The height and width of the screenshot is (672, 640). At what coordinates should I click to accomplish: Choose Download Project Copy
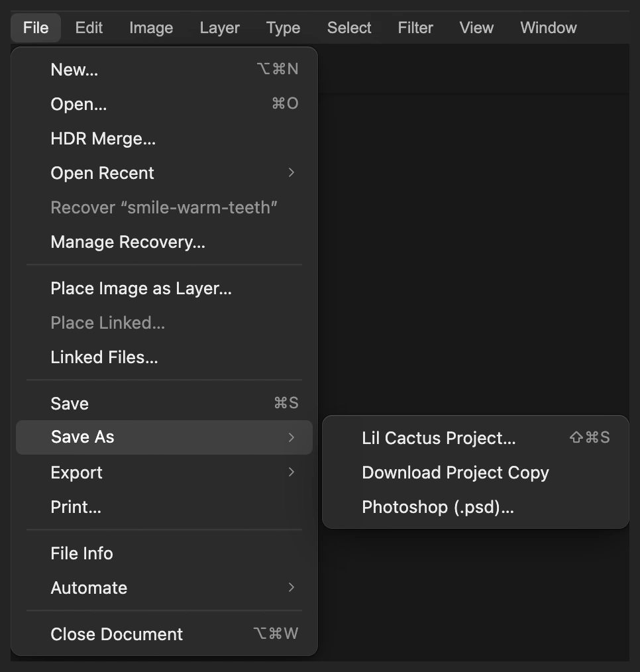[x=476, y=473]
